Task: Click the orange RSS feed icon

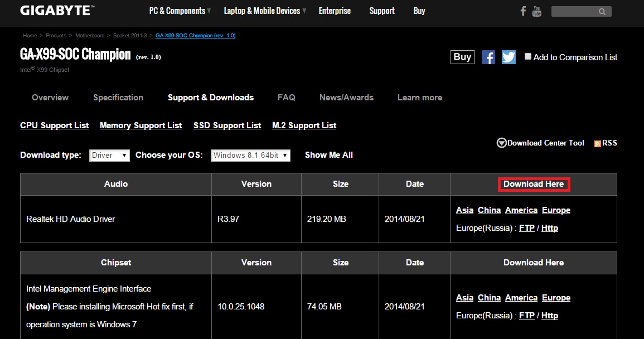Action: point(598,143)
